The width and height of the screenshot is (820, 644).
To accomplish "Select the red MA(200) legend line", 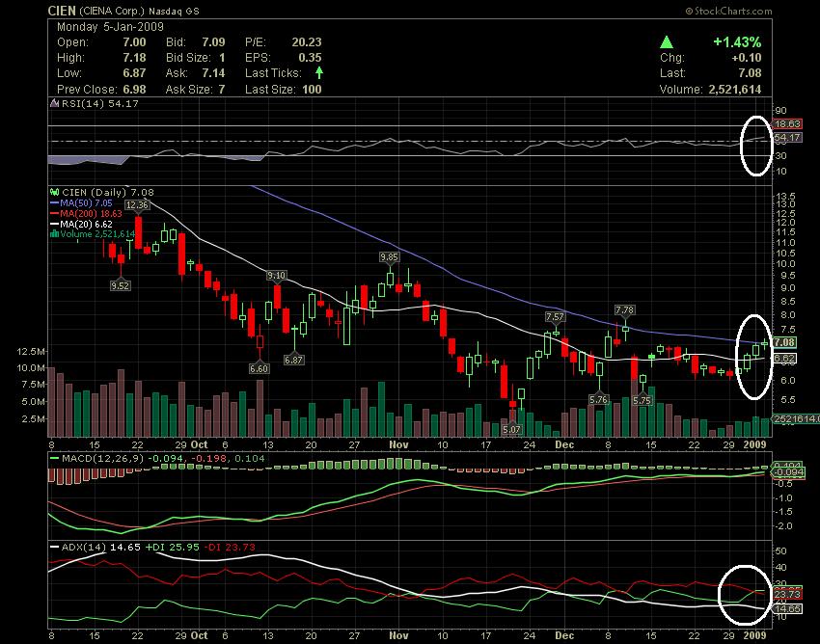I will click(54, 214).
